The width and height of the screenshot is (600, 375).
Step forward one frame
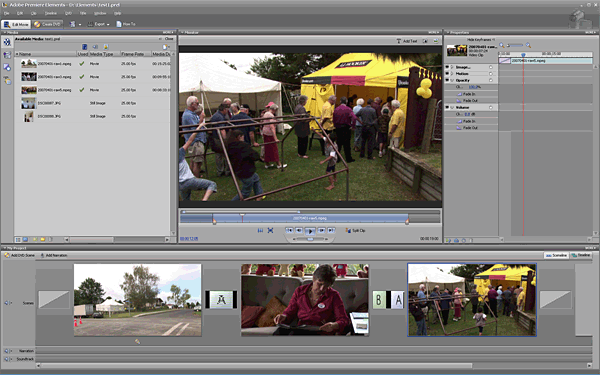click(x=321, y=230)
